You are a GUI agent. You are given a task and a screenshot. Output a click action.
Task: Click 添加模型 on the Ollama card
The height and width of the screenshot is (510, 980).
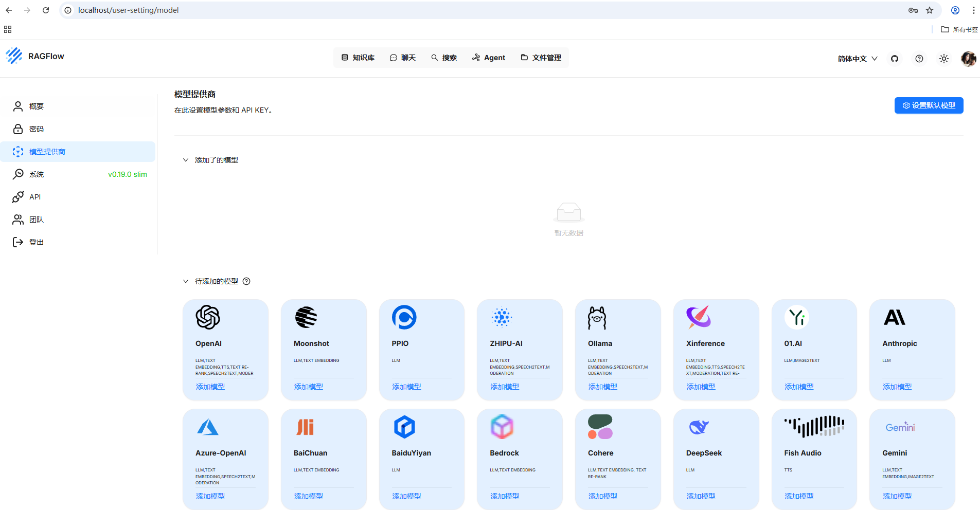tap(602, 387)
